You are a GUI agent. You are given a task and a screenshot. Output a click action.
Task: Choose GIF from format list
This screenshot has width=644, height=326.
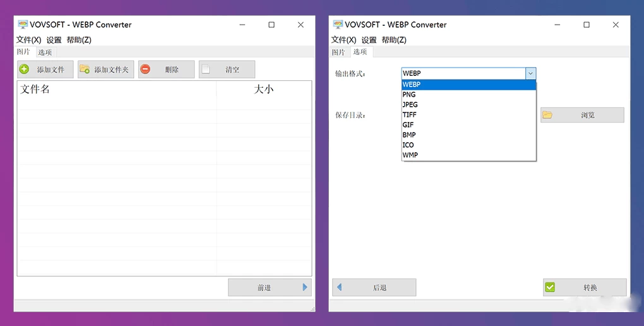[x=468, y=125]
